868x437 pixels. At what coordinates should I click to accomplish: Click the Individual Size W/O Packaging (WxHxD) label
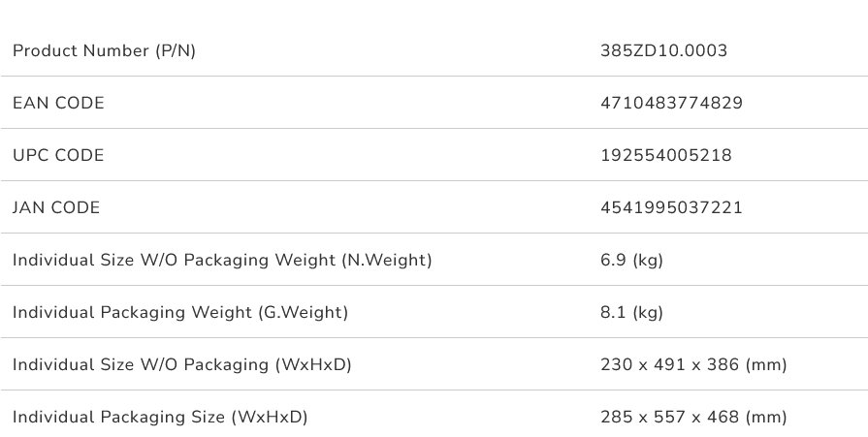[181, 364]
